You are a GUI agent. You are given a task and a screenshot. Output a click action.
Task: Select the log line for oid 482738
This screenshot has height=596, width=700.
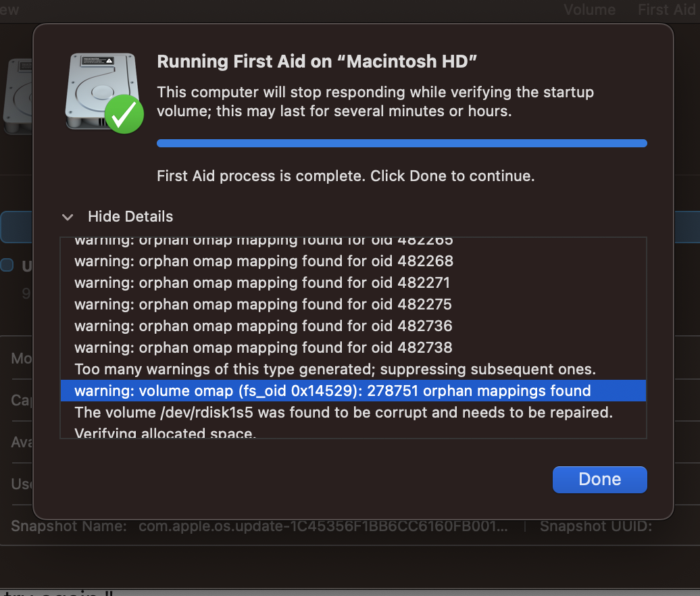[x=264, y=347]
